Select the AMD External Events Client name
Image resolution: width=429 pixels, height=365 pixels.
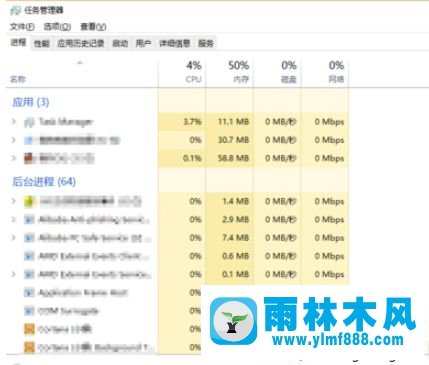[x=94, y=256]
